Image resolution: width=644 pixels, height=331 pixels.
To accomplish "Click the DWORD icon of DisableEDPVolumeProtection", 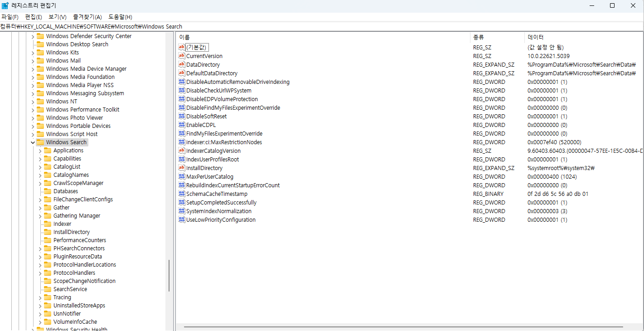I will tap(182, 99).
